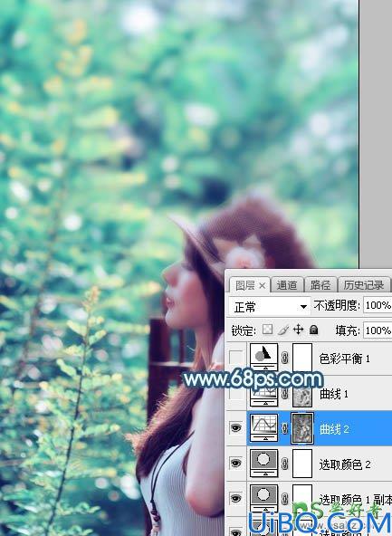Hide the 曲线 2 layer
The height and width of the screenshot is (536, 392).
235,428
